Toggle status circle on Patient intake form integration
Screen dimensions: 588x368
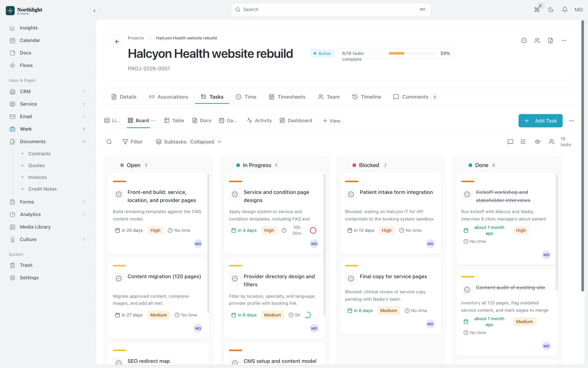[x=351, y=194]
